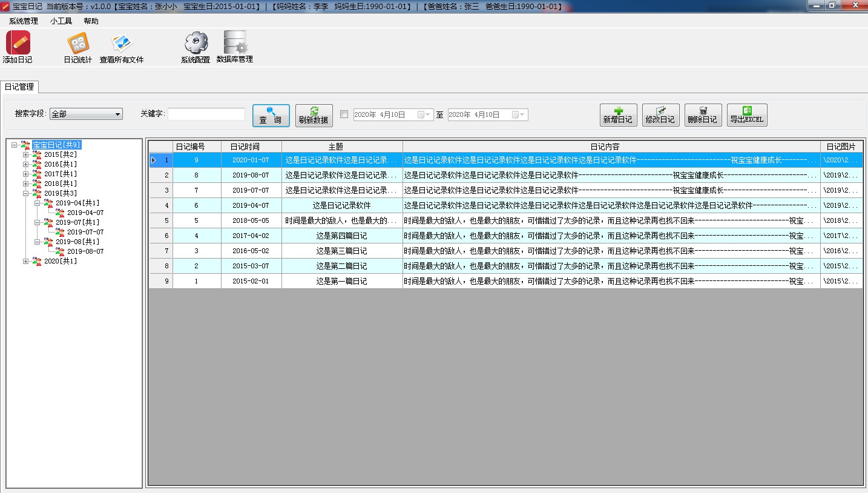The height and width of the screenshot is (493, 868).
Task: Expand the 2020[共1] tree node
Action: [25, 261]
